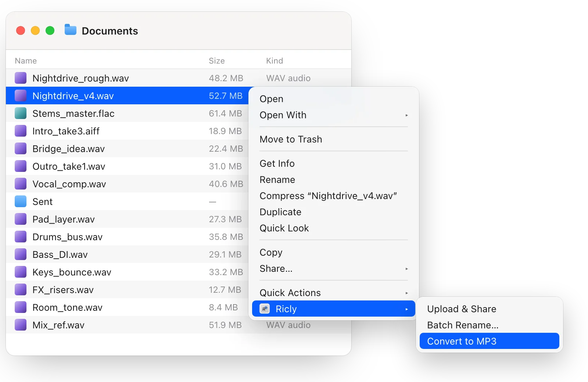Expand the Quick Actions submenu arrow
This screenshot has height=382, width=588.
click(x=406, y=293)
